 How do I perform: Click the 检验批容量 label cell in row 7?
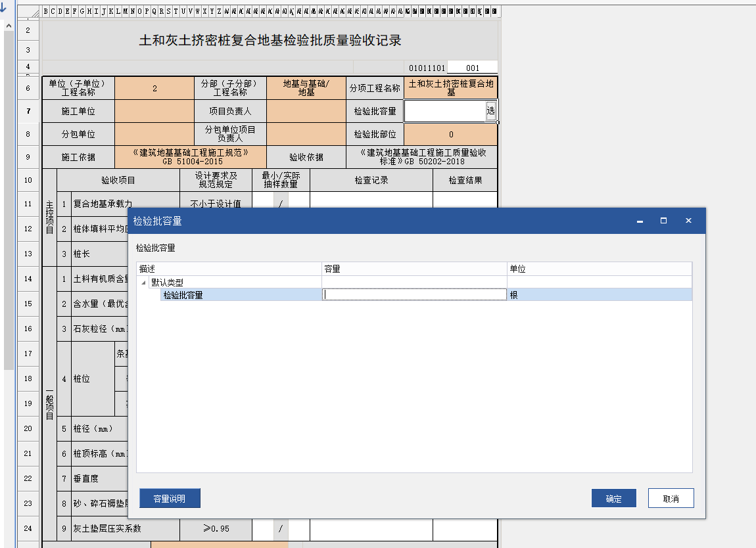[x=375, y=111]
